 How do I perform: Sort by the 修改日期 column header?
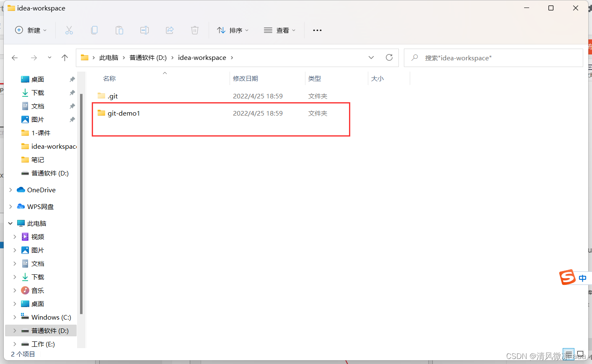tap(246, 78)
